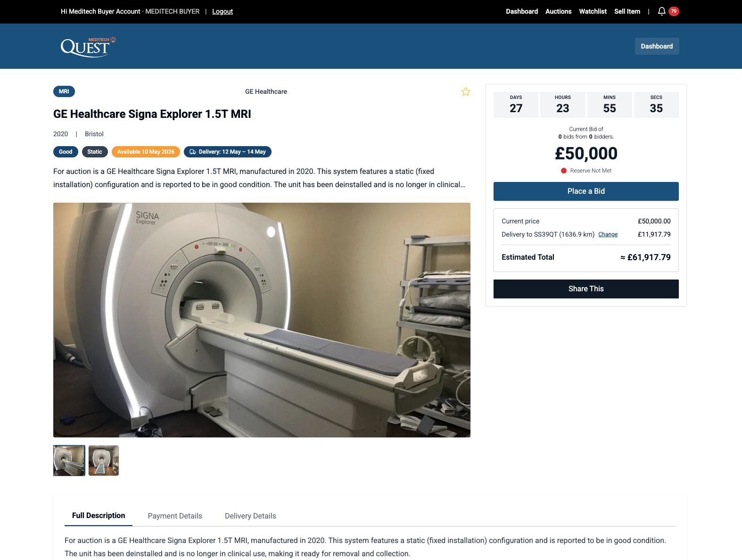Click the Estimated Total value ≈ £61,917.79
742x560 pixels.
645,257
